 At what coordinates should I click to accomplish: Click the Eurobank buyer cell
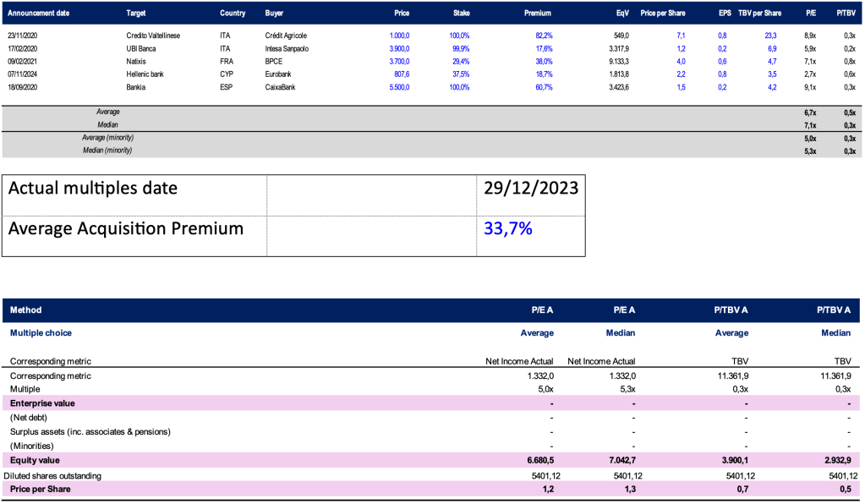[282, 74]
